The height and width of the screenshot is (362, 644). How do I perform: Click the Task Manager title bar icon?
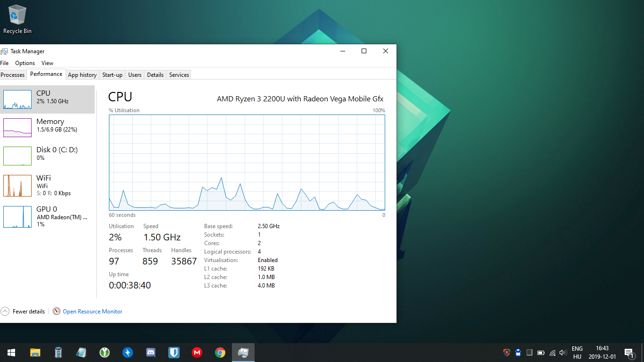click(x=4, y=51)
